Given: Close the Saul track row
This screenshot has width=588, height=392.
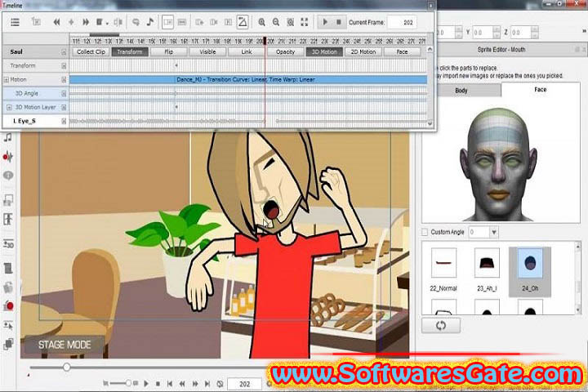Looking at the screenshot, I should [64, 52].
